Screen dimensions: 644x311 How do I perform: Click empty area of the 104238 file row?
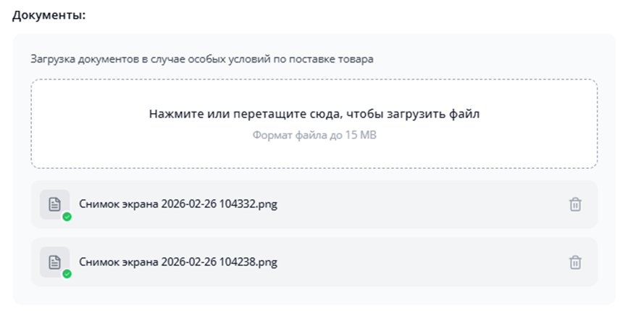pyautogui.click(x=420, y=262)
